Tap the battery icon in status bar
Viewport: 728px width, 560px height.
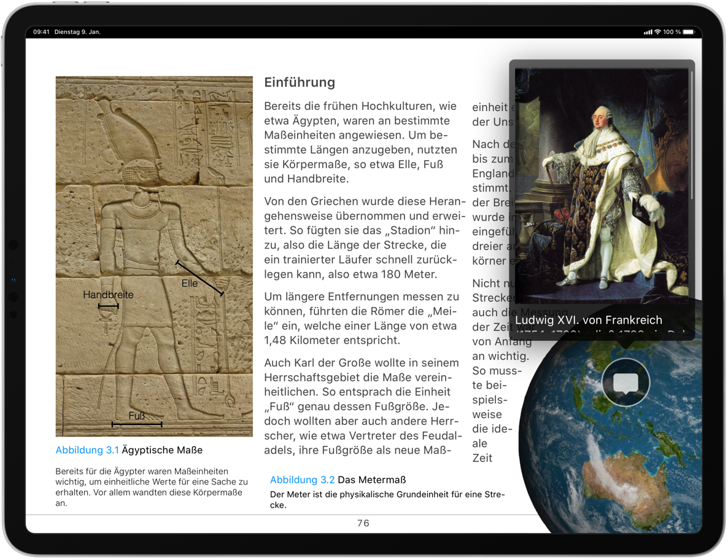[x=689, y=32]
